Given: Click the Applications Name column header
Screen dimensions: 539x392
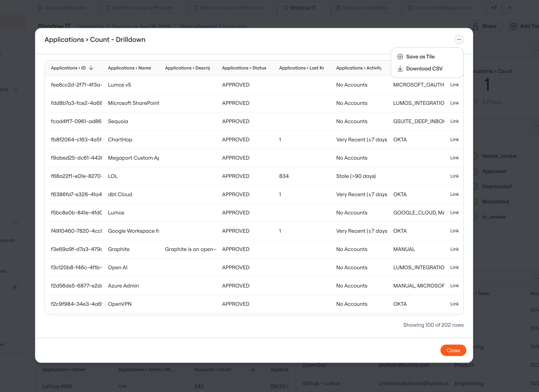Looking at the screenshot, I should click(x=129, y=68).
